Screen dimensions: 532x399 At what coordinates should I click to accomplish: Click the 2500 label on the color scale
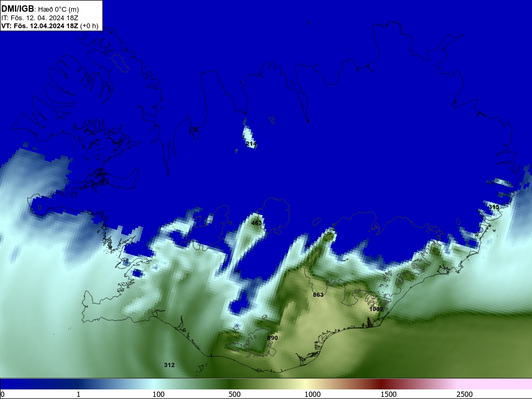tap(464, 394)
